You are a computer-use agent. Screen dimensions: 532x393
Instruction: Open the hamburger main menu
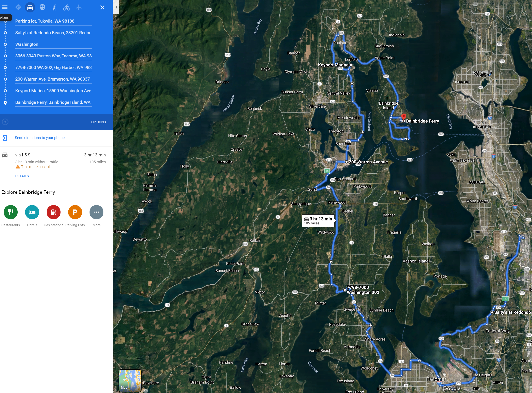click(5, 7)
